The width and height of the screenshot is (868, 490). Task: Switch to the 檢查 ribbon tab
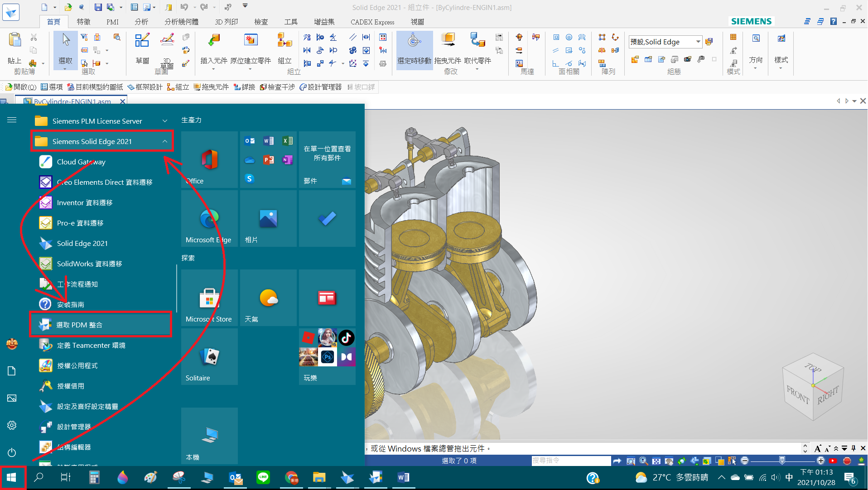coord(261,22)
